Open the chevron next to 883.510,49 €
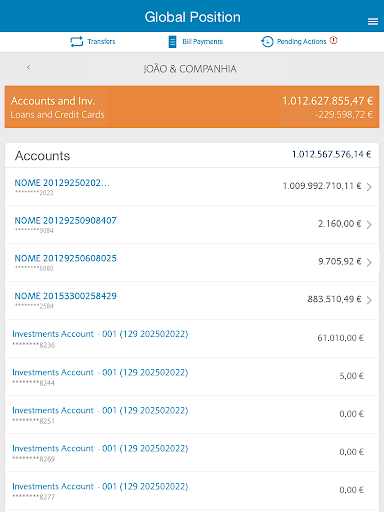384x512 pixels. point(369,300)
